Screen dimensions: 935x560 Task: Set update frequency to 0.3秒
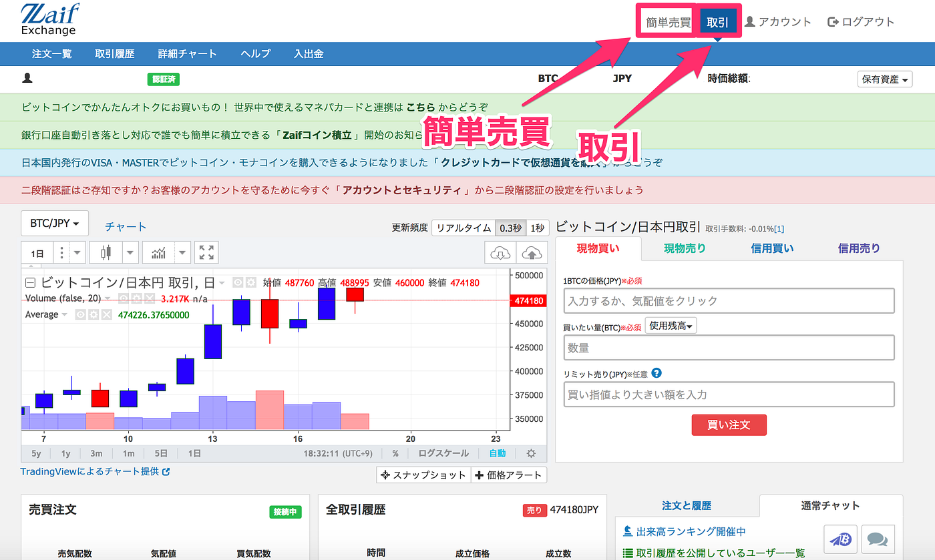pyautogui.click(x=510, y=228)
